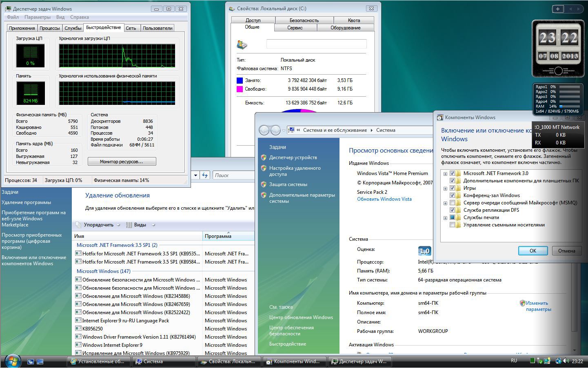This screenshot has height=368, width=588.
Task: Click the icon of Hotfix KB9535 row
Action: [x=78, y=253]
